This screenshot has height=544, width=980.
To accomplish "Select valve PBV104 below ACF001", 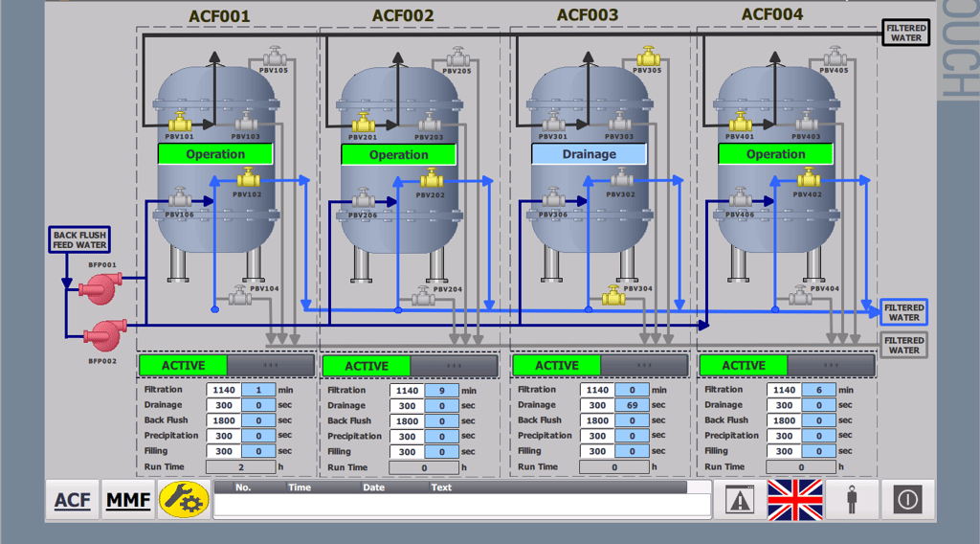I will coord(239,295).
